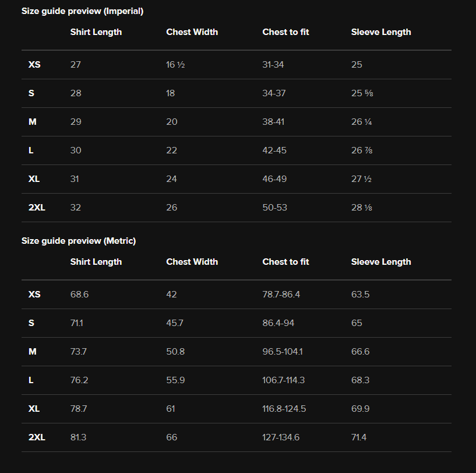Image resolution: width=476 pixels, height=473 pixels.
Task: Click Shirt Length header in Imperial table
Action: 96,32
